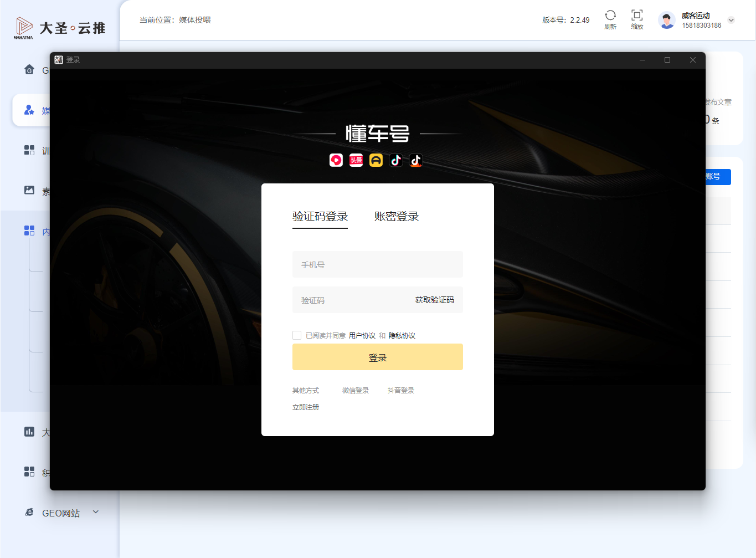Open the 用户协议 link
The width and height of the screenshot is (756, 558).
pos(362,336)
